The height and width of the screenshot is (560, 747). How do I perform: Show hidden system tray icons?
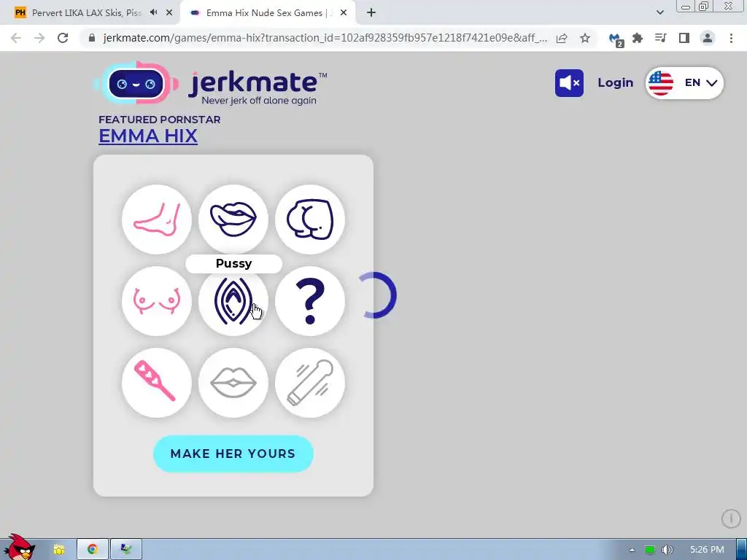(x=632, y=550)
